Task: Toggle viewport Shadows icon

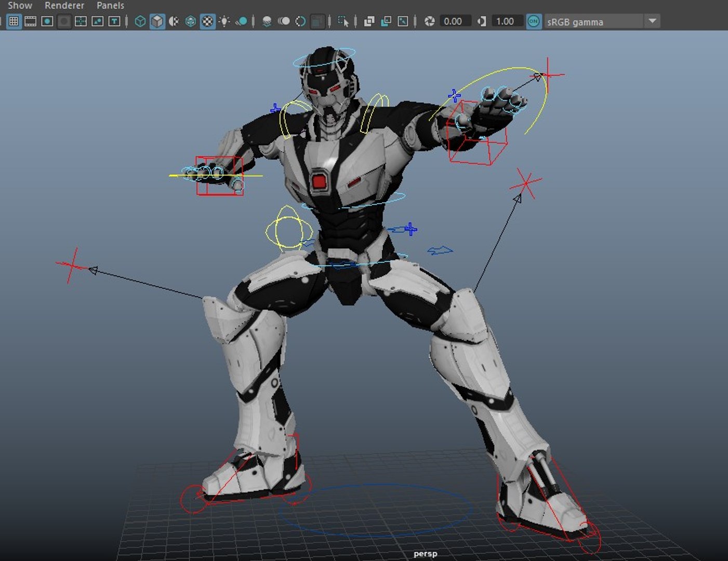Action: point(241,21)
